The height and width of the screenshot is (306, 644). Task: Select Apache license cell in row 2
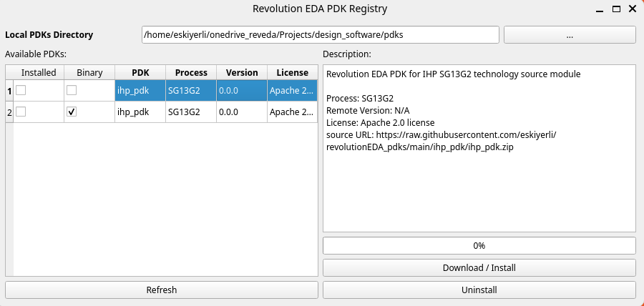coord(293,112)
